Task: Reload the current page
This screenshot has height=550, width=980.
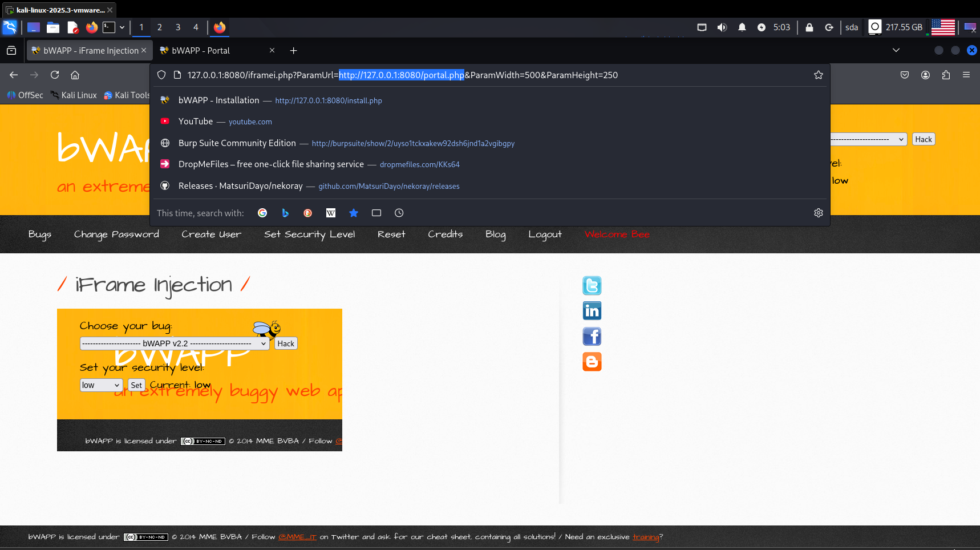Action: coord(55,75)
